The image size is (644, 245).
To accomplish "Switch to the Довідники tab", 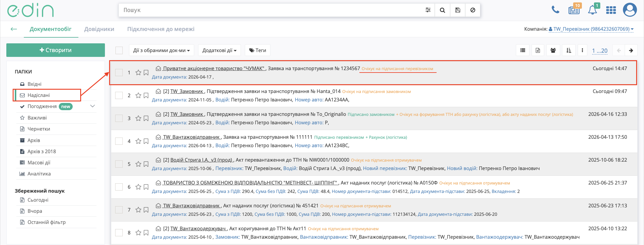I will (99, 29).
